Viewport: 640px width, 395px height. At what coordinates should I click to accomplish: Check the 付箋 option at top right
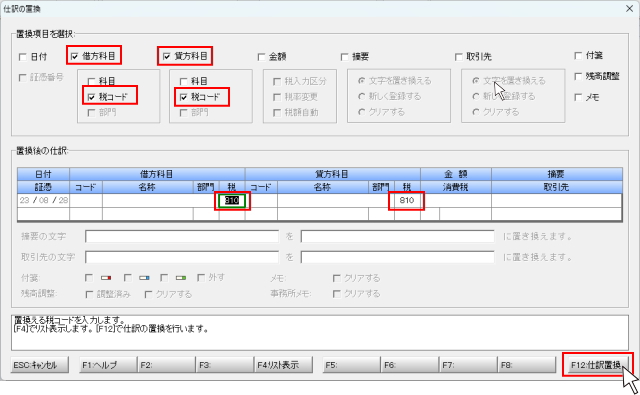pyautogui.click(x=578, y=55)
